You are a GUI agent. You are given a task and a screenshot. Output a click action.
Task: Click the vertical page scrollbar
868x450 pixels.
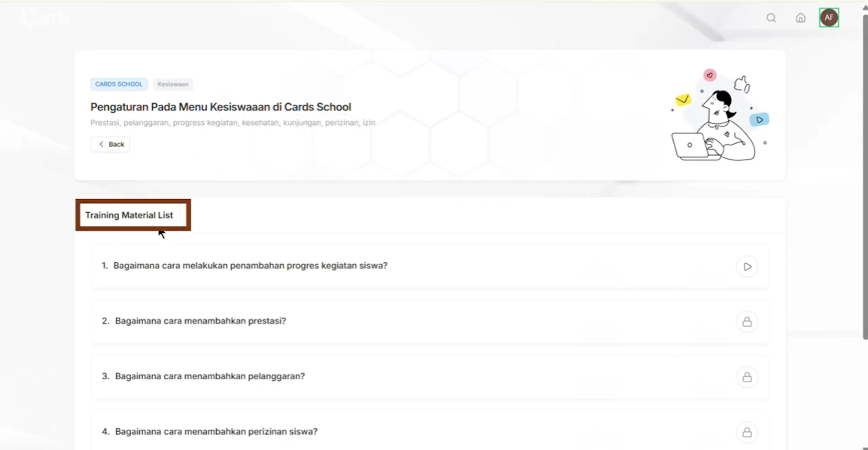pos(865,175)
